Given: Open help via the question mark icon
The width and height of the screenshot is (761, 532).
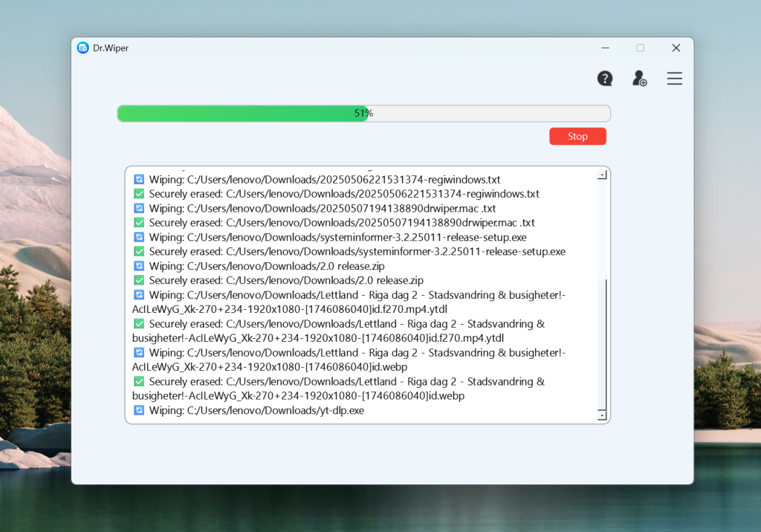Looking at the screenshot, I should pos(605,78).
